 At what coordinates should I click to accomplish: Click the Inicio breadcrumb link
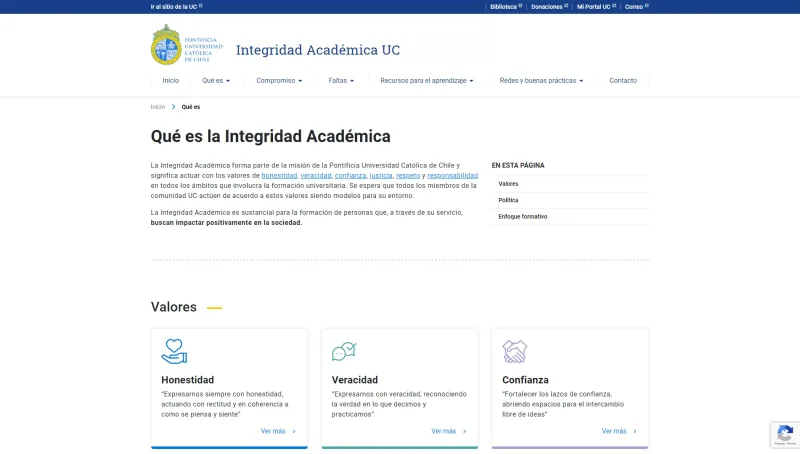click(158, 107)
